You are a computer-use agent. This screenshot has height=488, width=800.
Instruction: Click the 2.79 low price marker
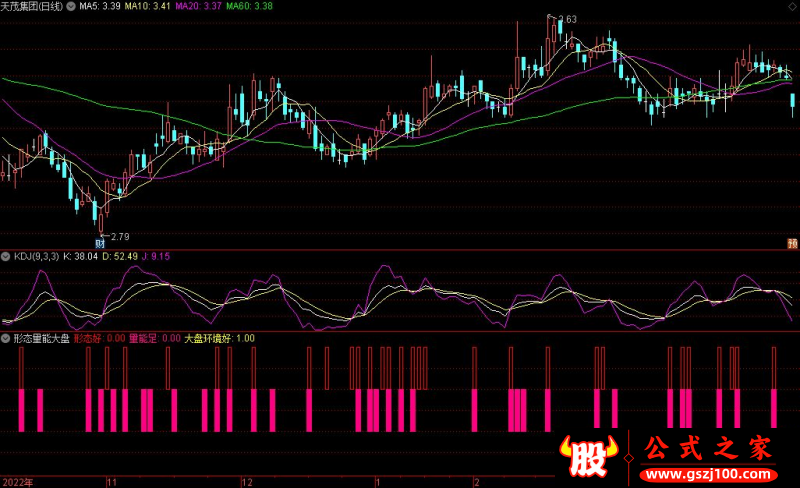[x=120, y=236]
